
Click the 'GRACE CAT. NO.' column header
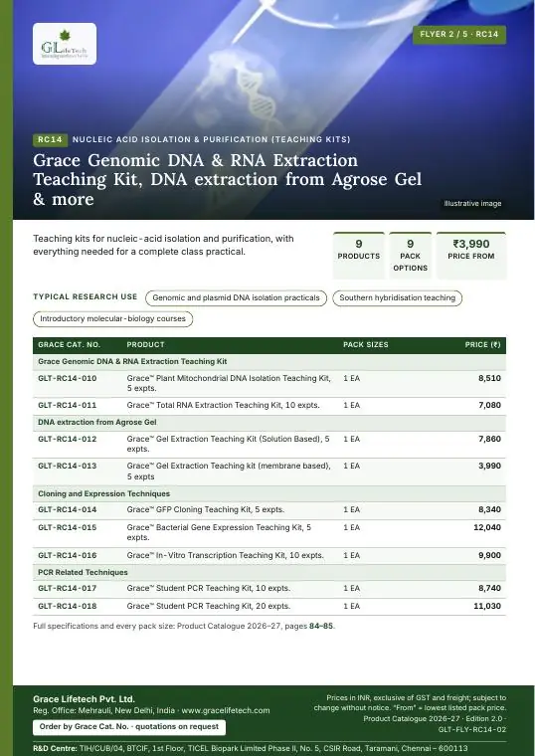tap(69, 345)
